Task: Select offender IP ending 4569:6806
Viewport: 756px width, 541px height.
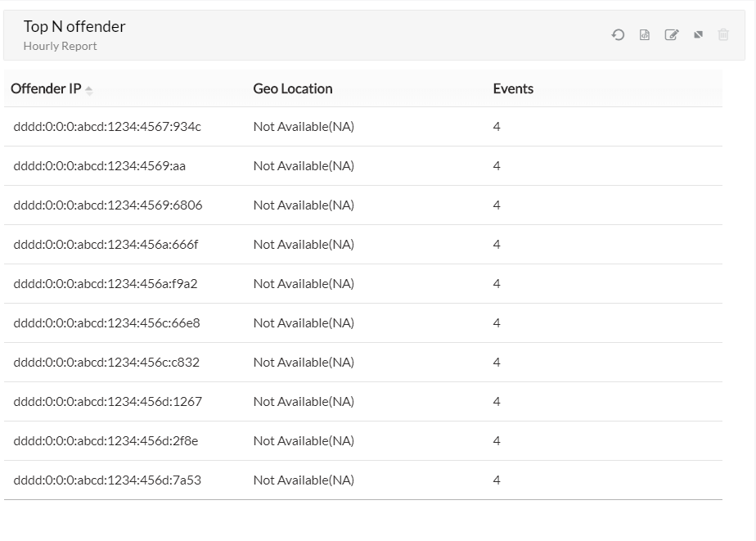Action: 108,205
